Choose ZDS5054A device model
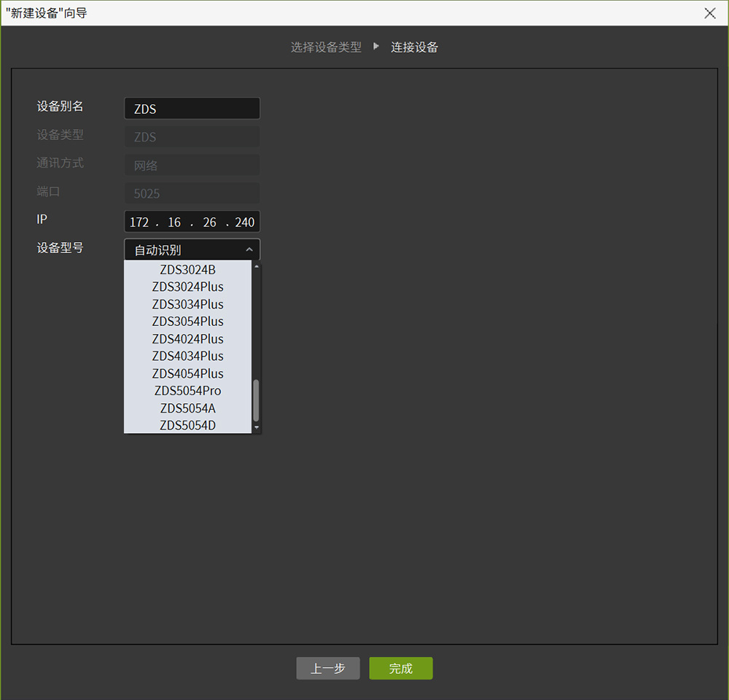This screenshot has width=729, height=700. coord(187,408)
